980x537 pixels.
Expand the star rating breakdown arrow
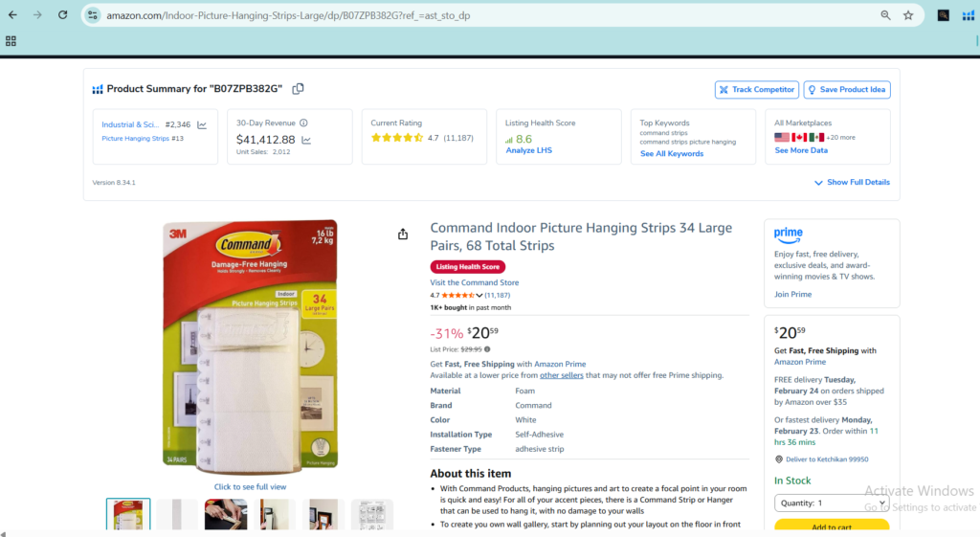pyautogui.click(x=479, y=295)
